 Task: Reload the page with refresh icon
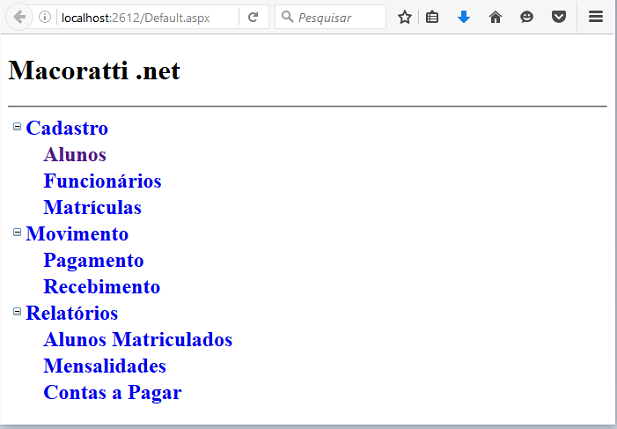click(x=253, y=17)
